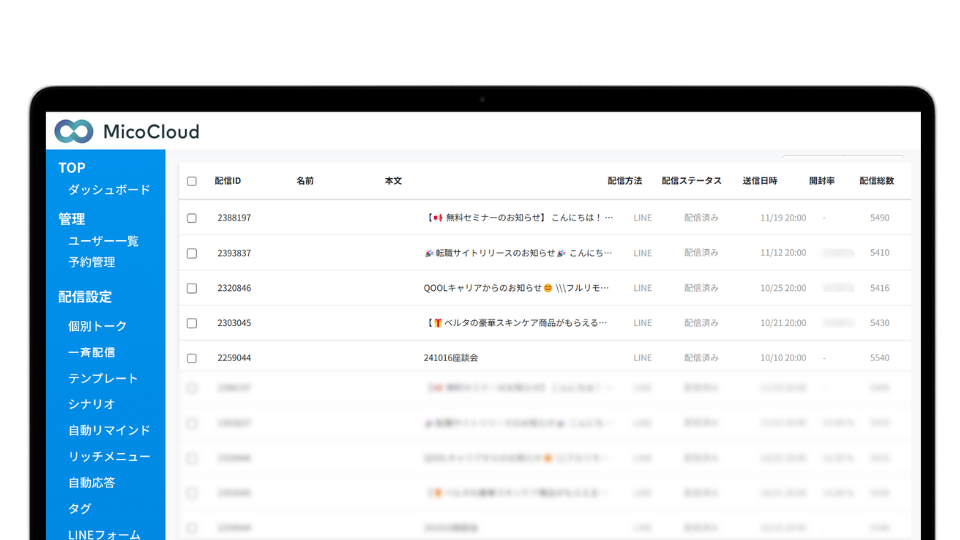
Task: Open ユーザー一覧 in the sidebar
Action: pyautogui.click(x=103, y=241)
